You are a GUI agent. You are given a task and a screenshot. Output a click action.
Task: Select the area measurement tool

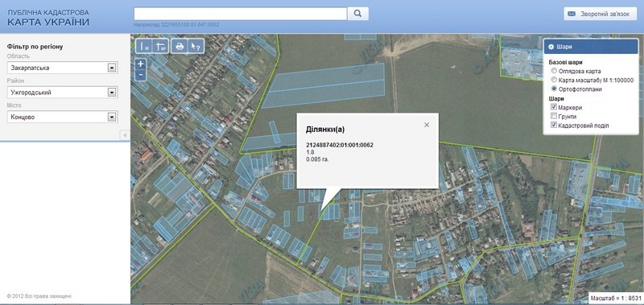(x=160, y=47)
